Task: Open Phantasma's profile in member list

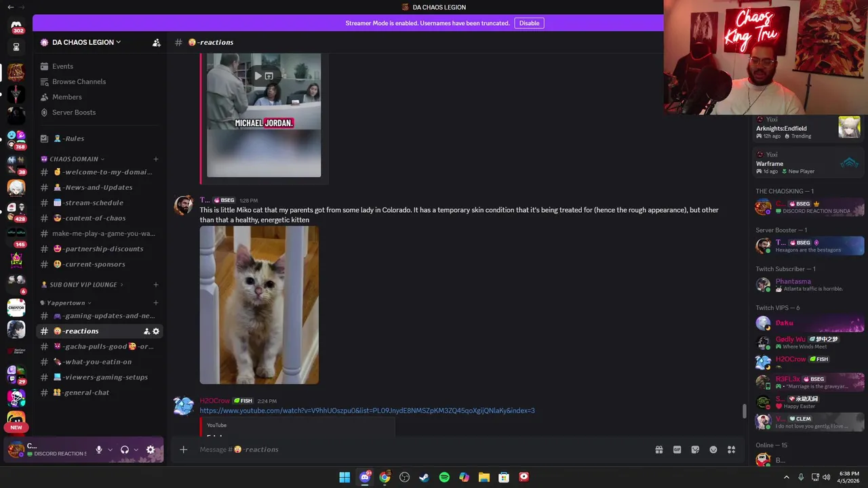Action: 810,285
